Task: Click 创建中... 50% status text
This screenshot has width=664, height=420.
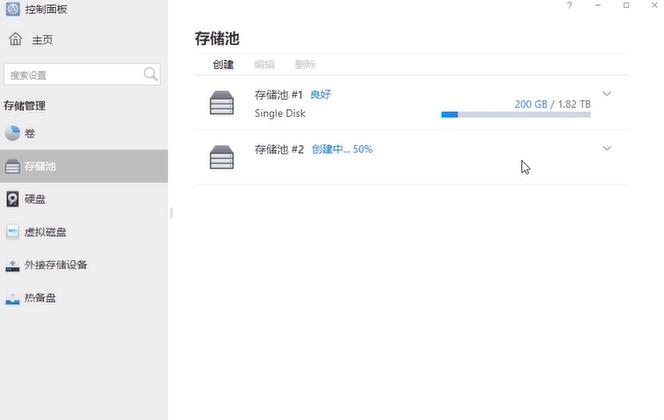Action: 341,149
